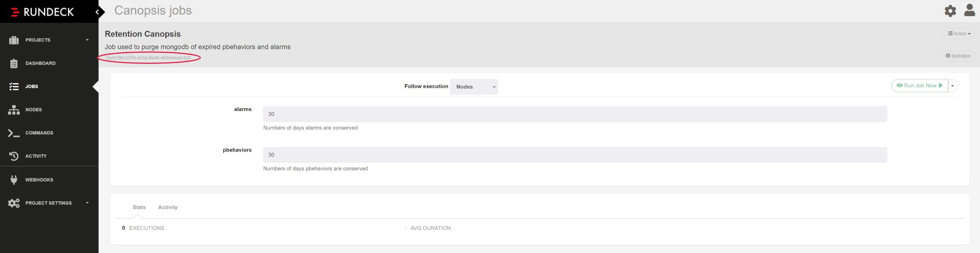Click the Definition button

click(958, 56)
